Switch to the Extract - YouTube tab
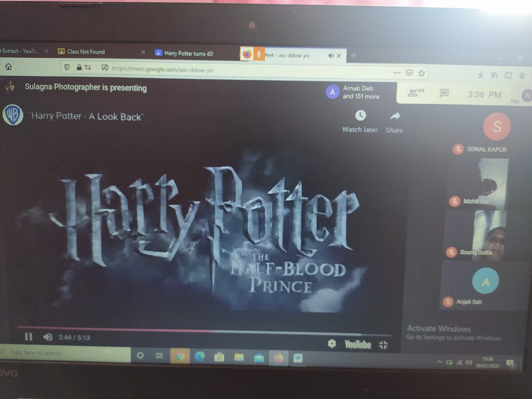The width and height of the screenshot is (532, 399). (19, 51)
